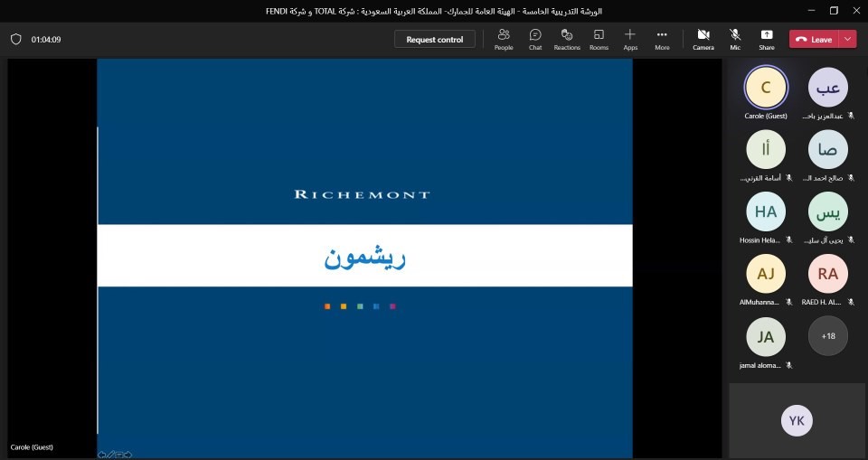Viewport: 868px width, 460px height.
Task: Click the ريشمون Arabic title on slide
Action: click(x=364, y=258)
